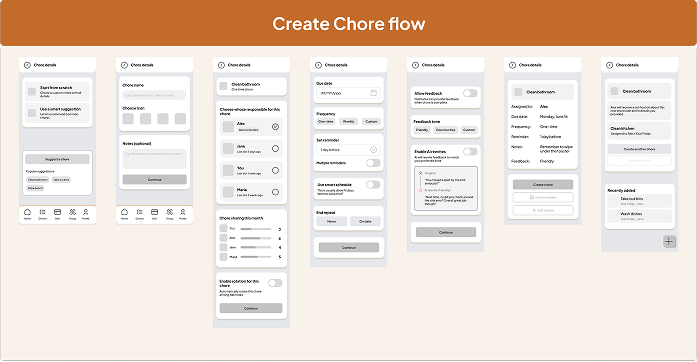The width and height of the screenshot is (697, 362).
Task: Click the Save template button
Action: pyautogui.click(x=543, y=197)
